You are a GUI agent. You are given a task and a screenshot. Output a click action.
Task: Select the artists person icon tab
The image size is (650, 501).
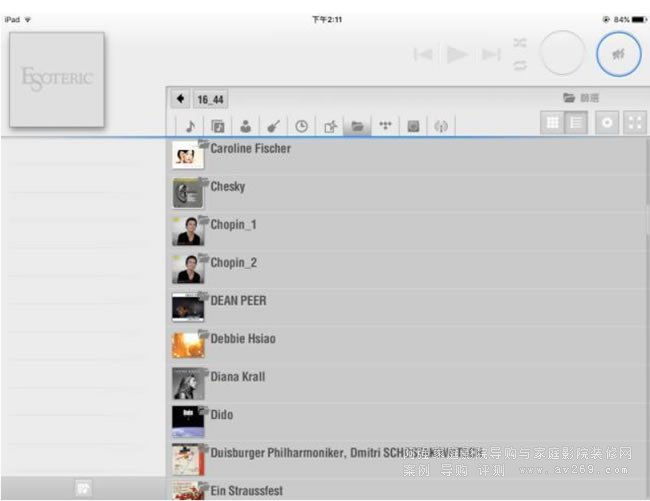click(244, 126)
